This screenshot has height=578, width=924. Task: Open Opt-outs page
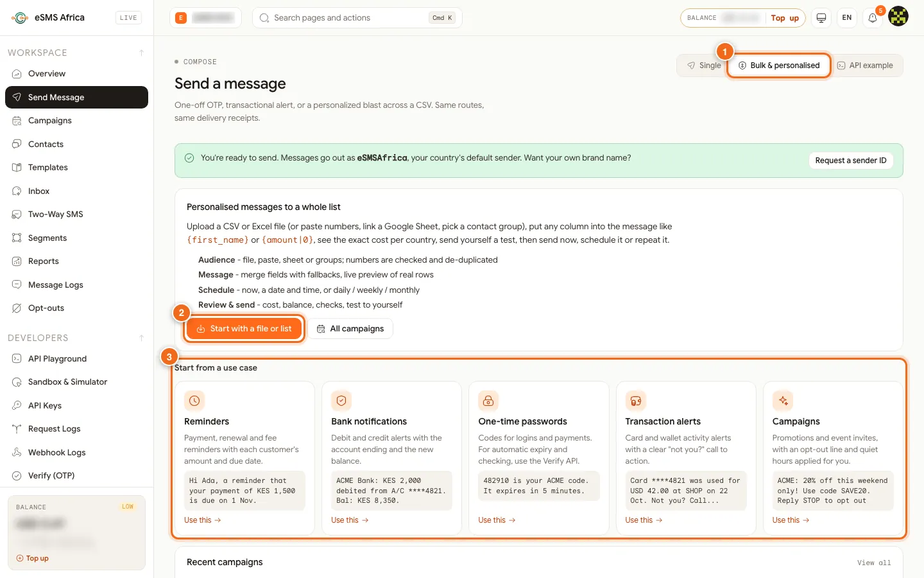pos(76,308)
